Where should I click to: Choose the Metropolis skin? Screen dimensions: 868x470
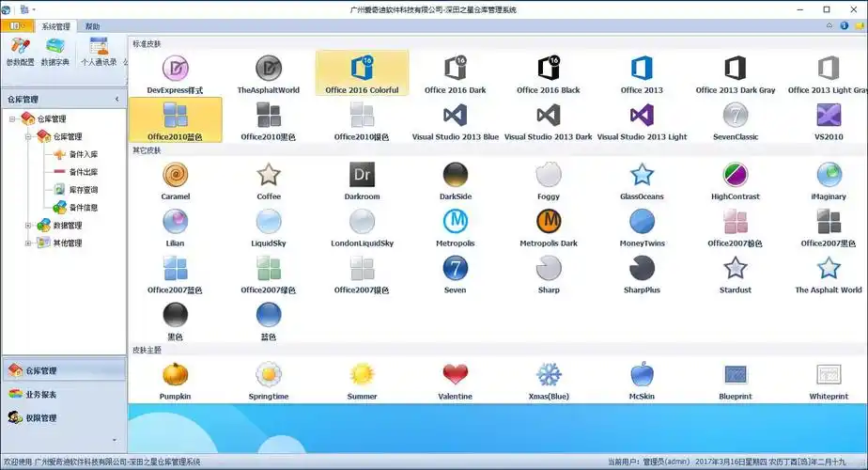(455, 227)
